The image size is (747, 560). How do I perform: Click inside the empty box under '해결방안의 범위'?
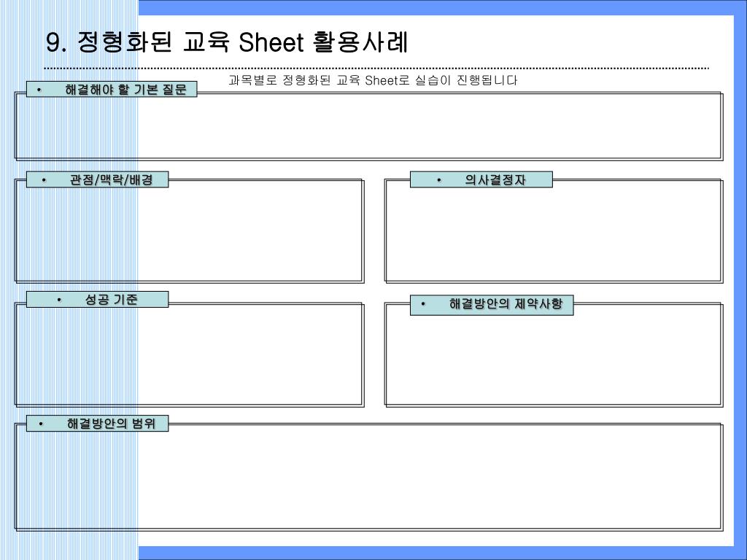tap(368, 477)
